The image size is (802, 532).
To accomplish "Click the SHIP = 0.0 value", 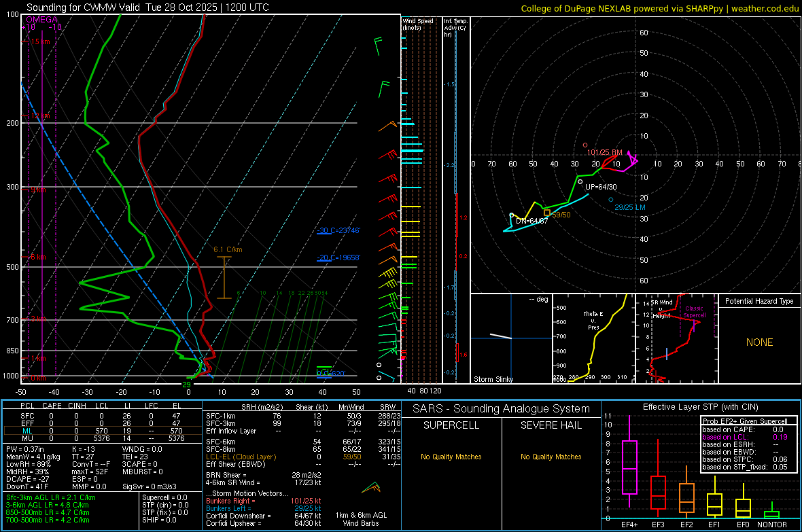I will point(159,520).
